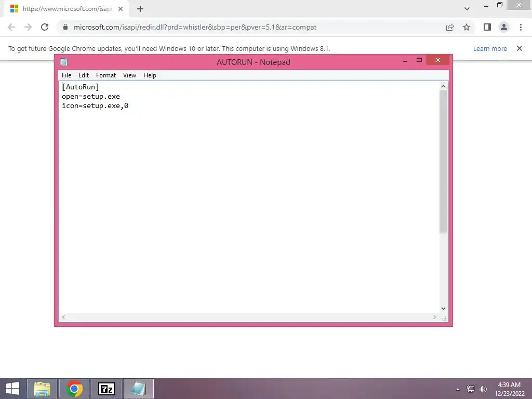Close the microsoft.com tab
The width and height of the screenshot is (532, 399).
121,9
